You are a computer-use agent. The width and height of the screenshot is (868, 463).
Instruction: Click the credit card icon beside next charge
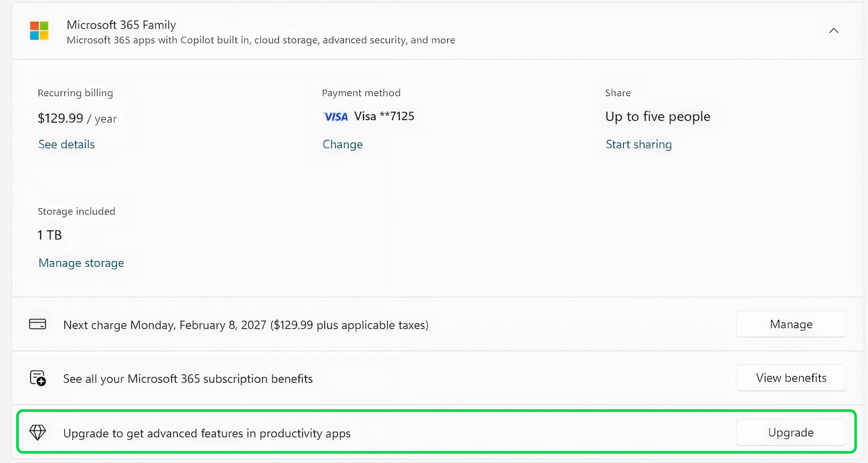38,324
